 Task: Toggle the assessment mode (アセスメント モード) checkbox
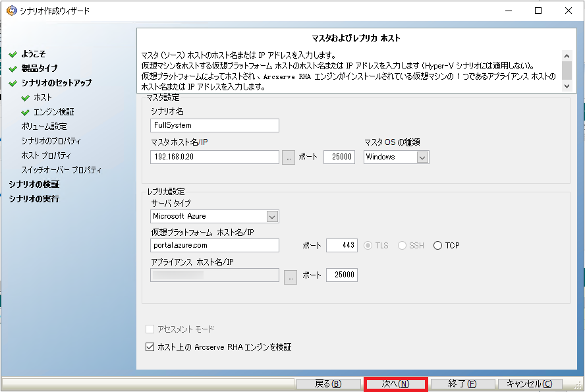150,329
